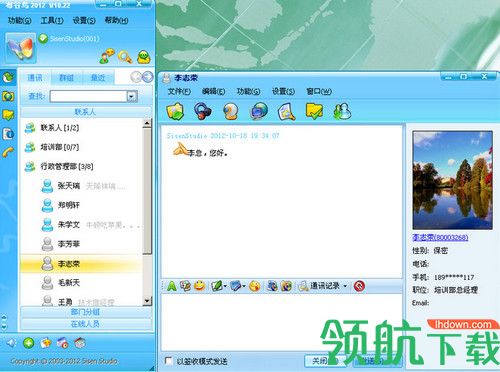Screen dimensions: 500x372
Task: Expand the 部门分组 panel bar
Action: point(86,312)
